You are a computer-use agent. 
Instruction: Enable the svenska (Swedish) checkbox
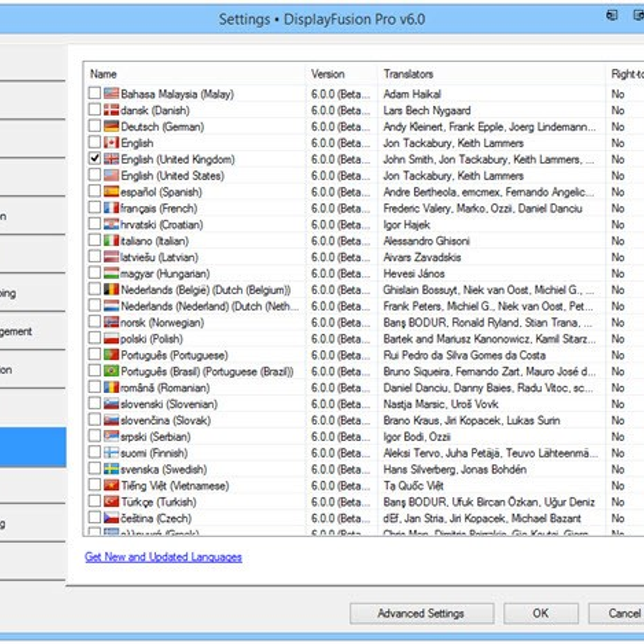pyautogui.click(x=95, y=468)
